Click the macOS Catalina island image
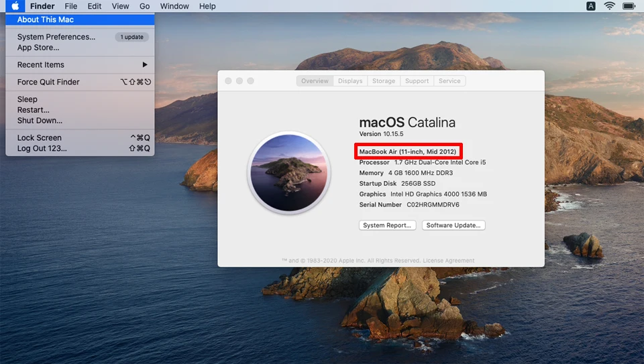 [288, 172]
